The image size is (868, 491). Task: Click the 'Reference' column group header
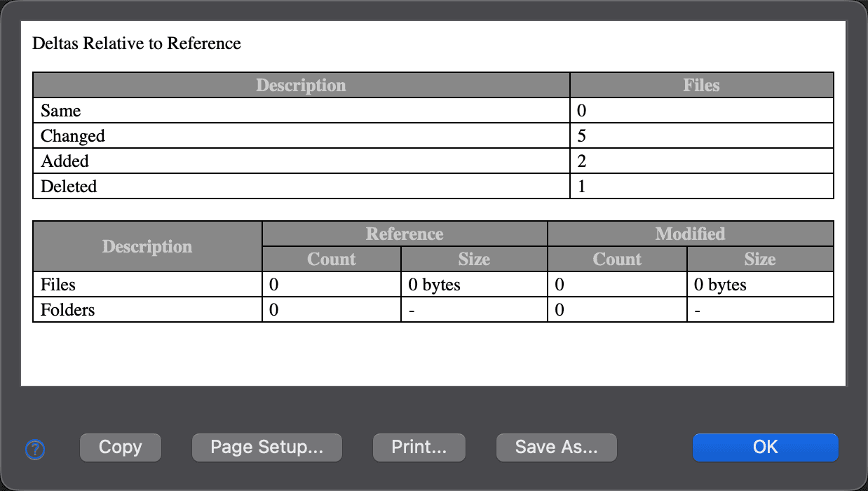405,234
